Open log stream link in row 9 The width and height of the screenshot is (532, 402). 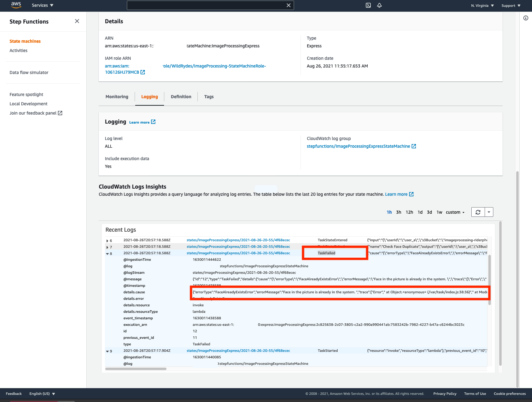pos(238,351)
